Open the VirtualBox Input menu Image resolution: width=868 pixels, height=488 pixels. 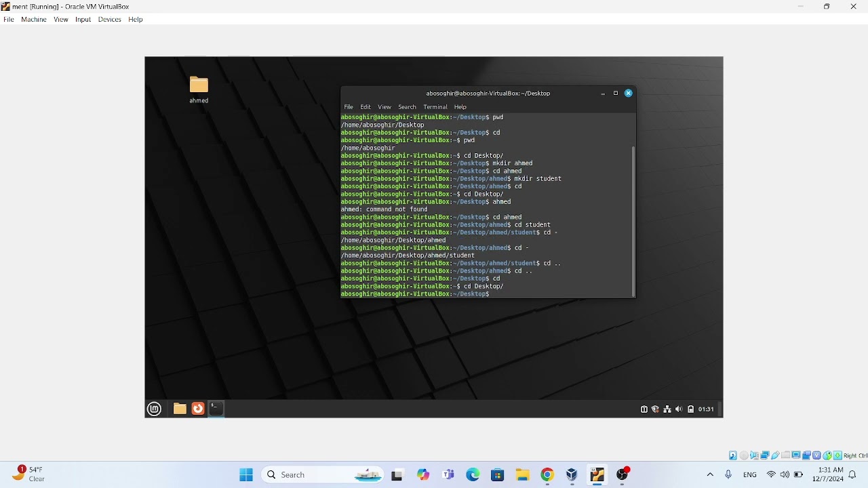click(83, 20)
